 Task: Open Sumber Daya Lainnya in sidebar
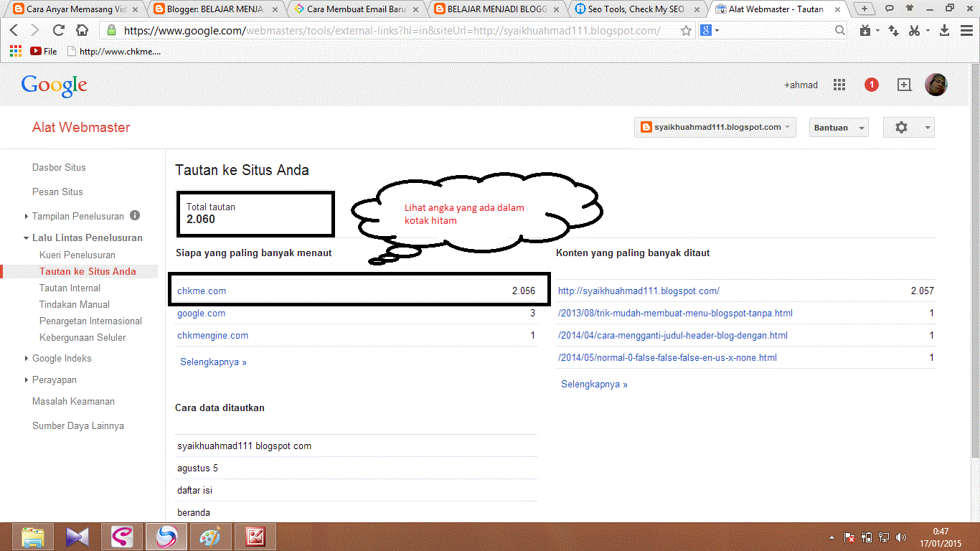coord(78,425)
